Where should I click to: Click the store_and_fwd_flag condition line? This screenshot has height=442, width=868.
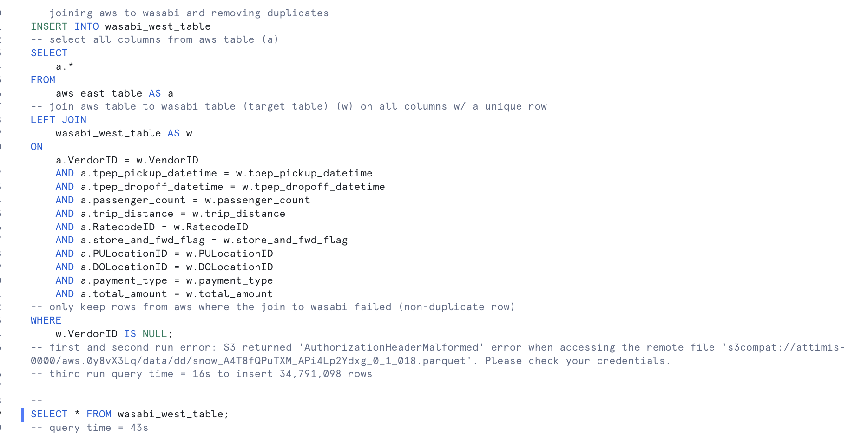[214, 240]
